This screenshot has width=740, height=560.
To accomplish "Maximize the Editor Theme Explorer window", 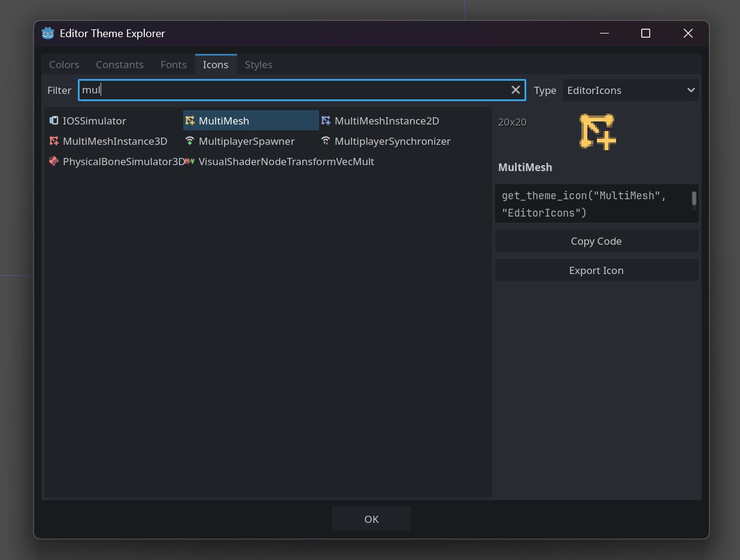I will pos(645,34).
